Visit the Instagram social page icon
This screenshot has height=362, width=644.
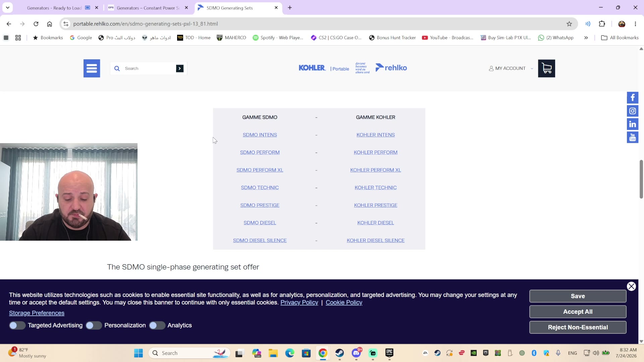click(633, 111)
